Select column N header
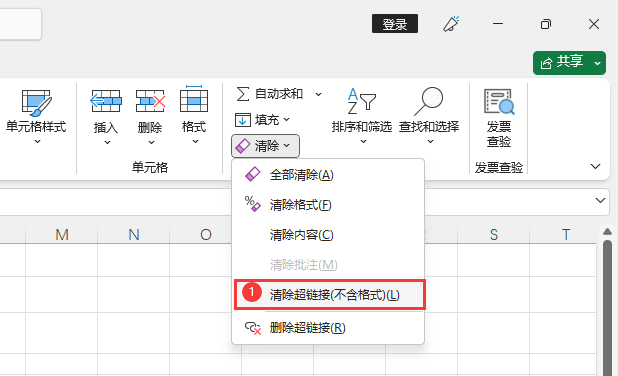Image resolution: width=618 pixels, height=376 pixels. tap(134, 235)
